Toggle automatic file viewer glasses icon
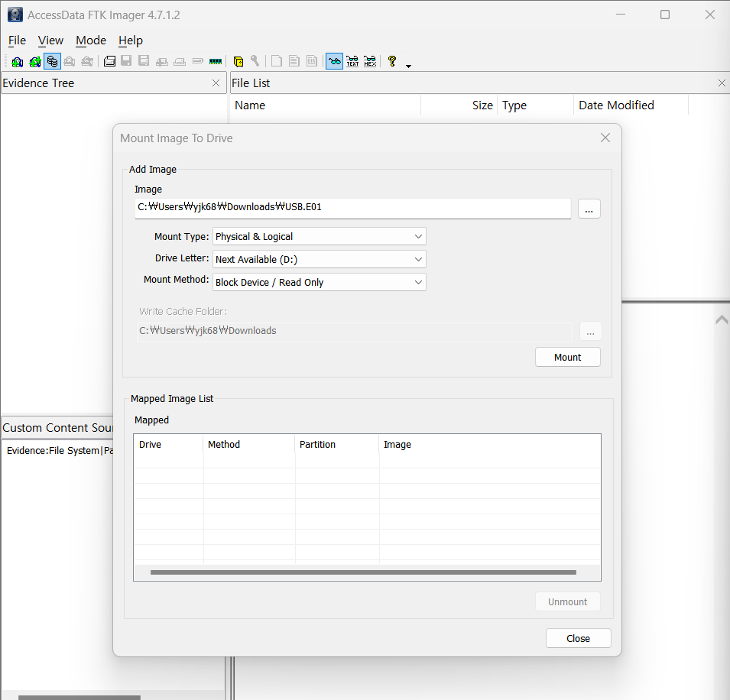The image size is (730, 700). click(x=334, y=61)
